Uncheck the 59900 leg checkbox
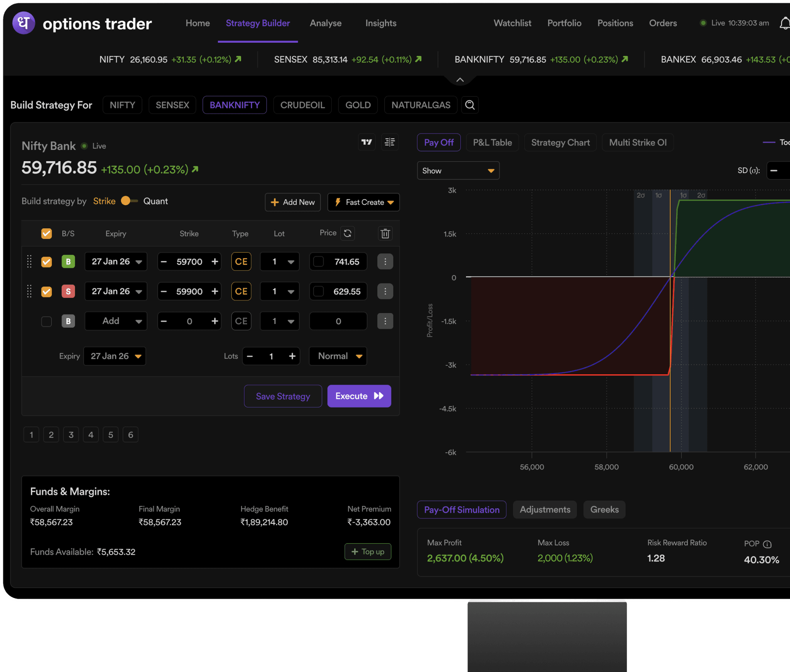Image resolution: width=790 pixels, height=672 pixels. [x=46, y=291]
